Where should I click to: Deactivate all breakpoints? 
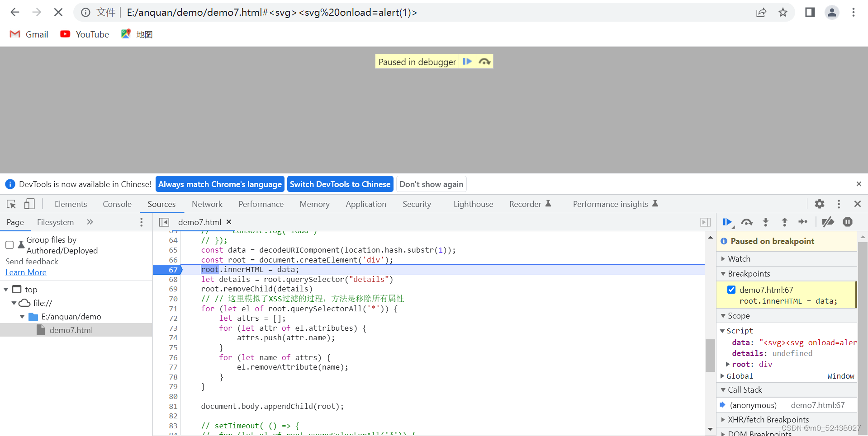(x=828, y=222)
